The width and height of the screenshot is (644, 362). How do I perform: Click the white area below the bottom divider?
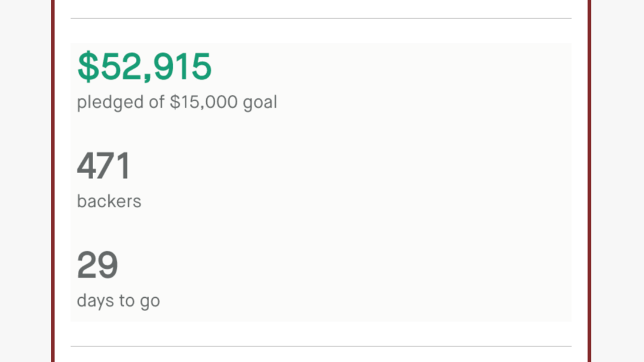(321, 354)
